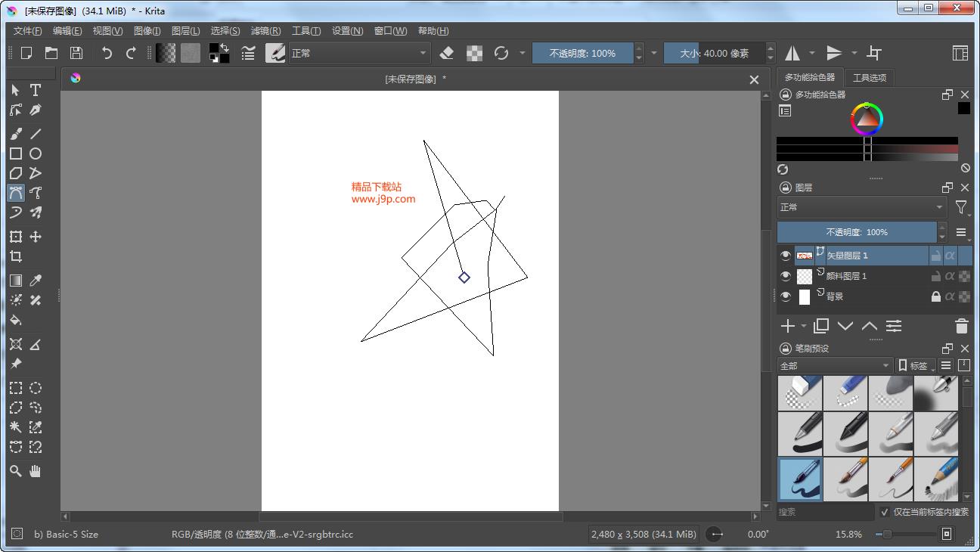Select the Freehand Path tool

(x=36, y=193)
